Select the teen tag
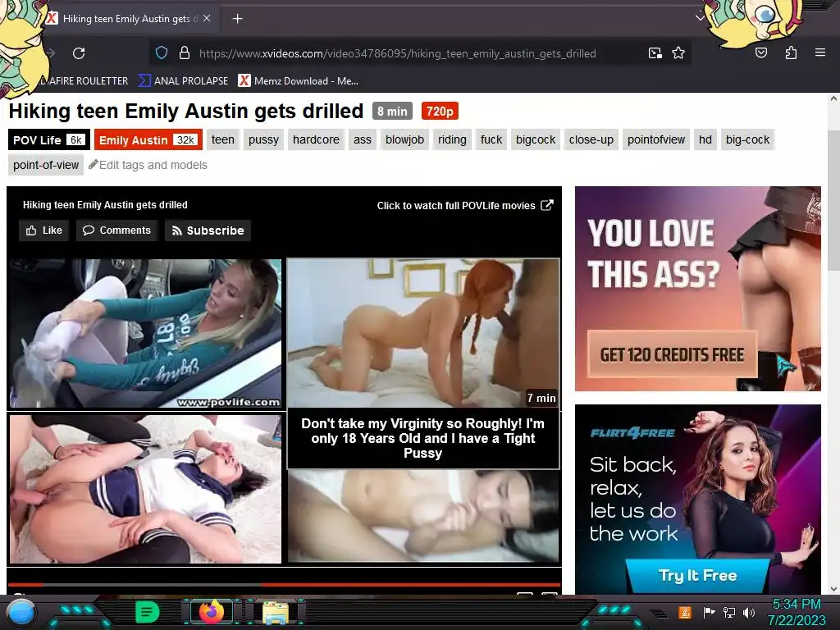Screen dimensions: 840x630 (223, 139)
